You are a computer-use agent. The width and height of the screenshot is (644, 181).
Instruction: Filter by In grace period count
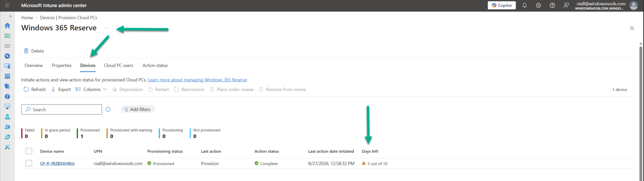pos(56,133)
